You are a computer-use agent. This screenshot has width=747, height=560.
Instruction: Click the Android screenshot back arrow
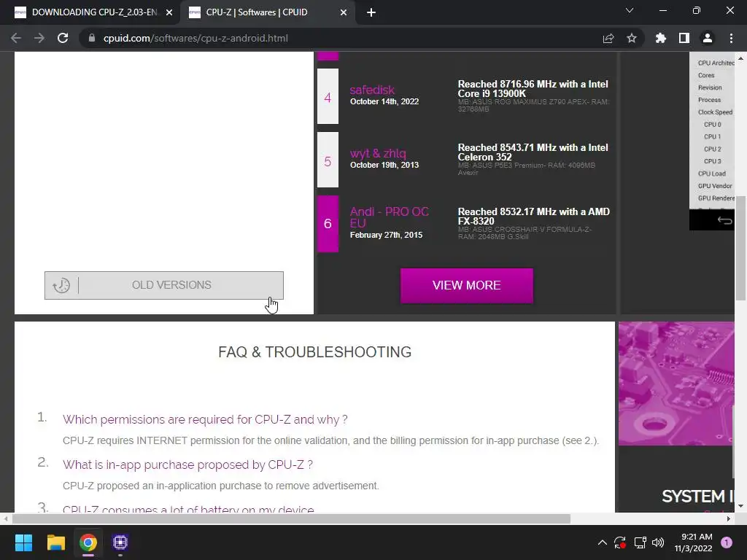pos(724,220)
